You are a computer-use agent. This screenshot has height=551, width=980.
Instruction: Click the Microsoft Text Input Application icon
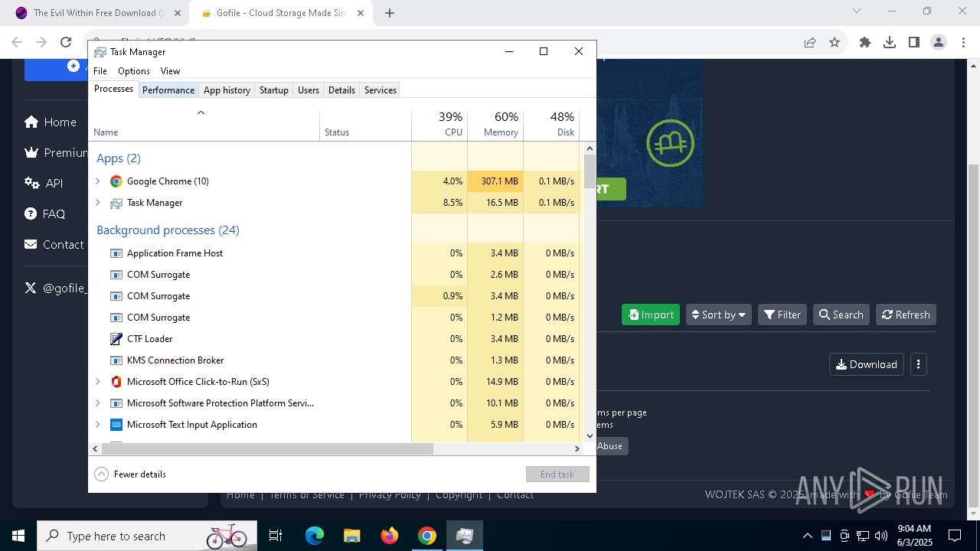[x=116, y=425]
